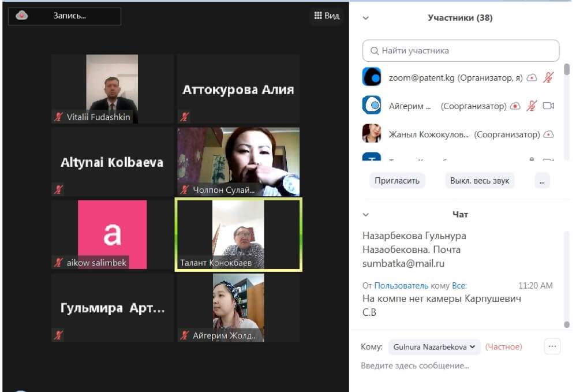
Task: Click zoom@patent.kg organizer avatar
Action: tap(371, 77)
